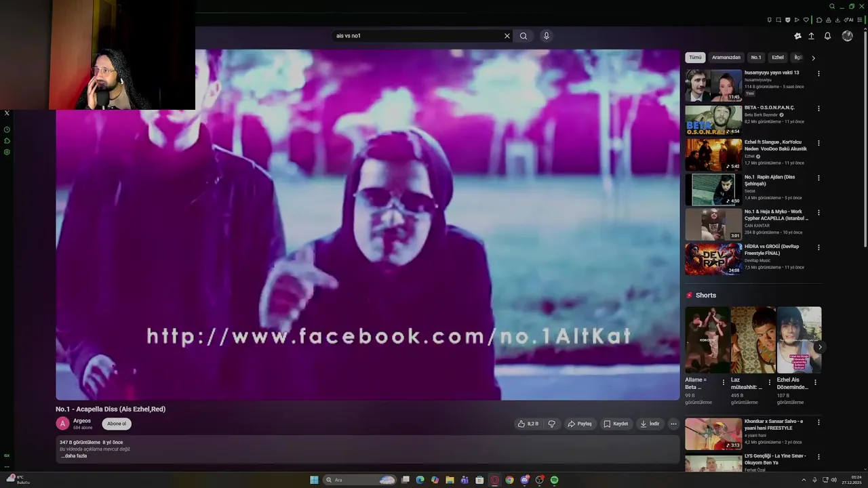Open options for husamyuyu yayın vakti 13
Viewport: 868px width, 488px height.
coord(818,73)
